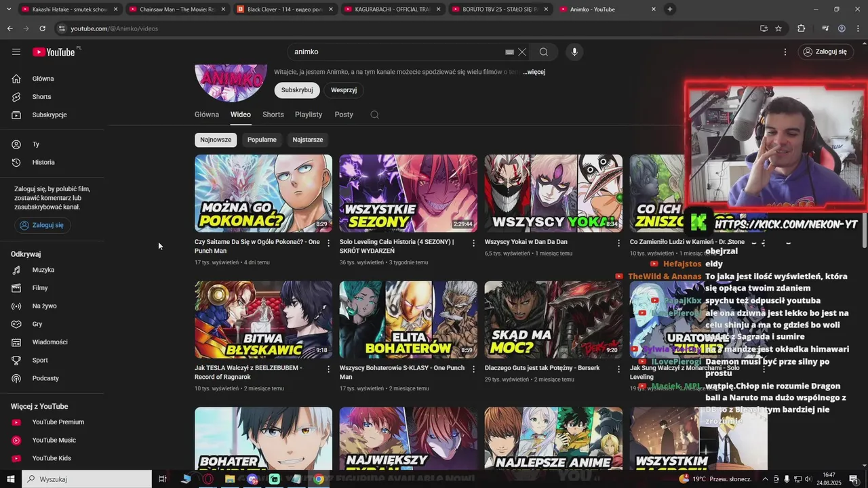View site information icon in address bar
The width and height of the screenshot is (868, 488).
click(x=62, y=28)
